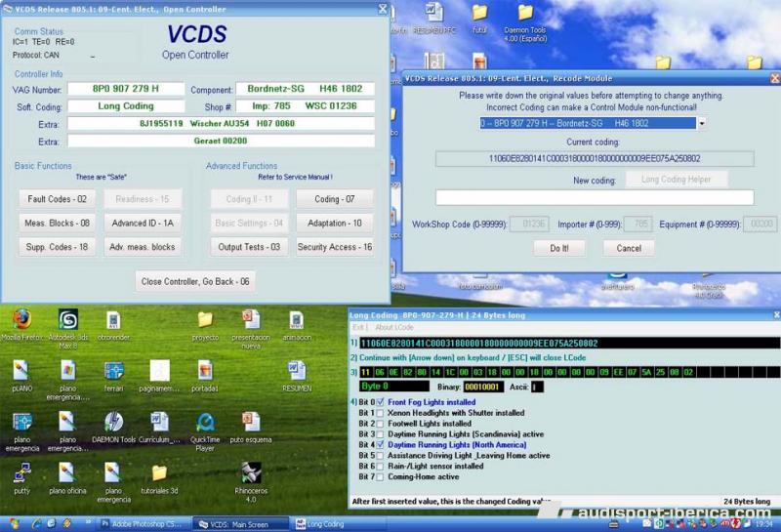Screen dimensions: 781x532
Task: Launch Autodesk 3ds Max 8 shortcut
Action: click(67, 321)
